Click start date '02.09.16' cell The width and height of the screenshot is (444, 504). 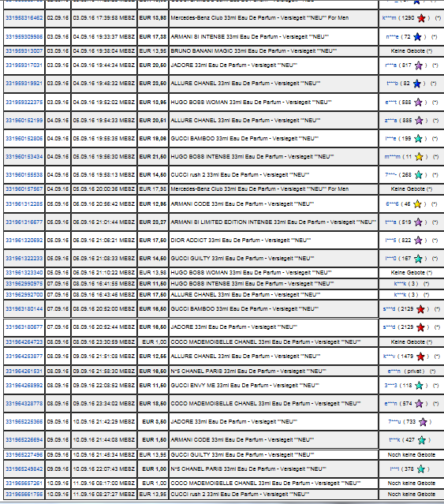coord(58,18)
